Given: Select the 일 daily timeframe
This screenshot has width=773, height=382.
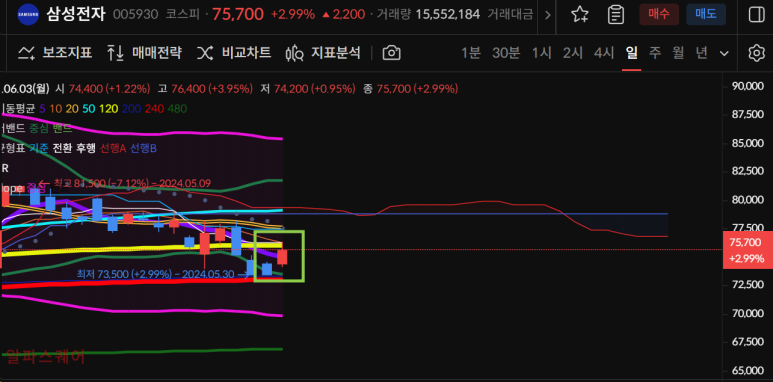Looking at the screenshot, I should [632, 53].
